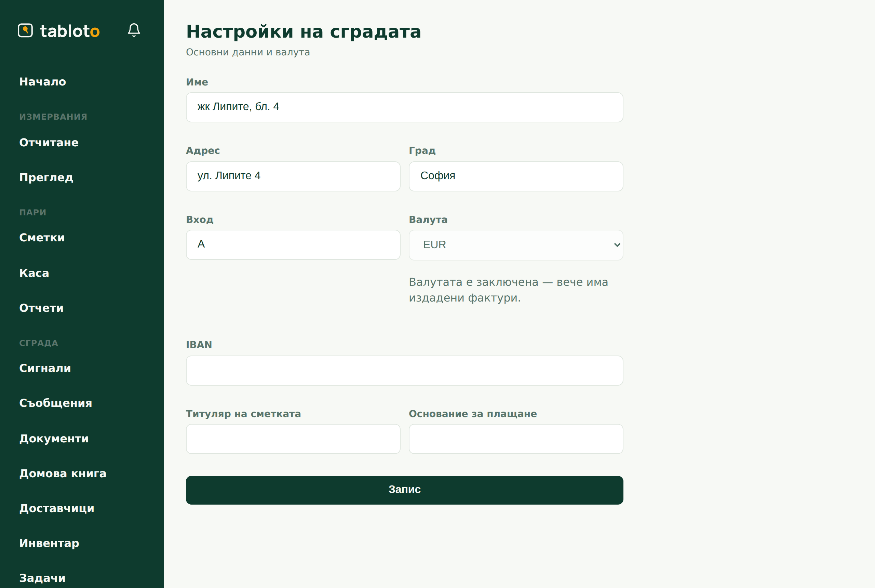This screenshot has width=875, height=588.
Task: Open Отчети section
Action: pyautogui.click(x=42, y=308)
